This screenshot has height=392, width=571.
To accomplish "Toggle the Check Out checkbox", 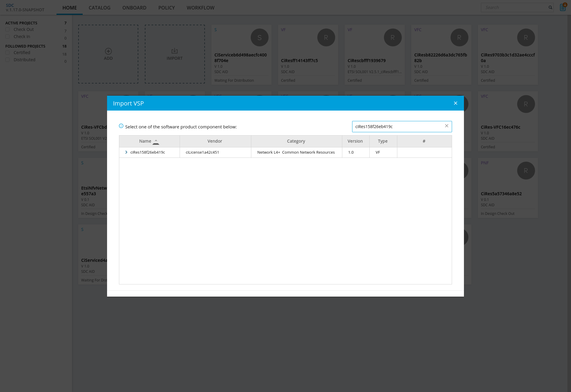I will [7, 29].
